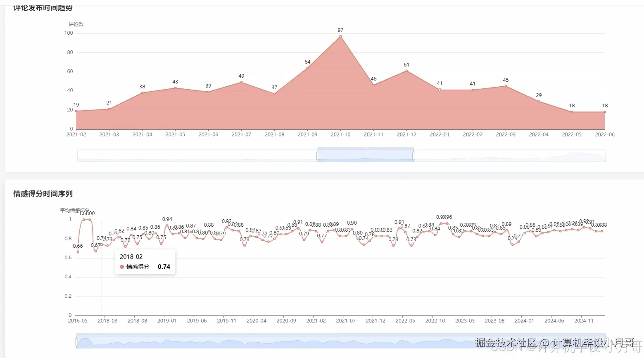Click the 2022-10 x-axis label on sentiment chart
644x358 pixels.
(435, 320)
